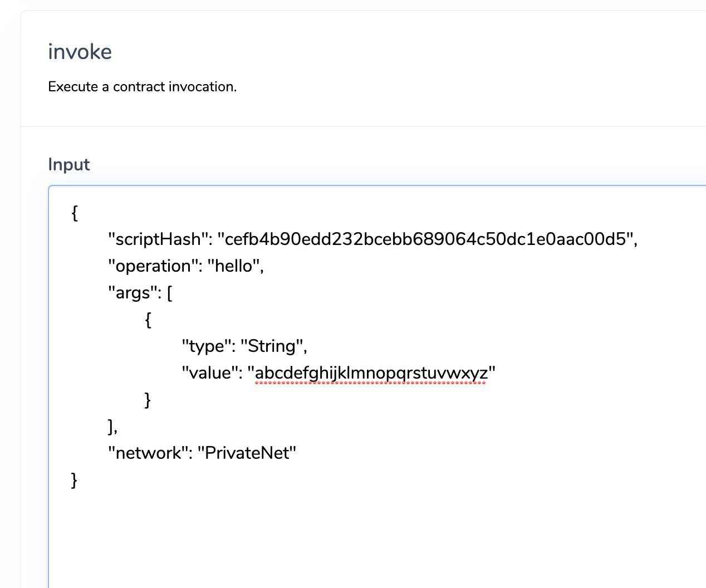This screenshot has width=706, height=588.
Task: Click the inner opening brace inside args
Action: [x=148, y=319]
